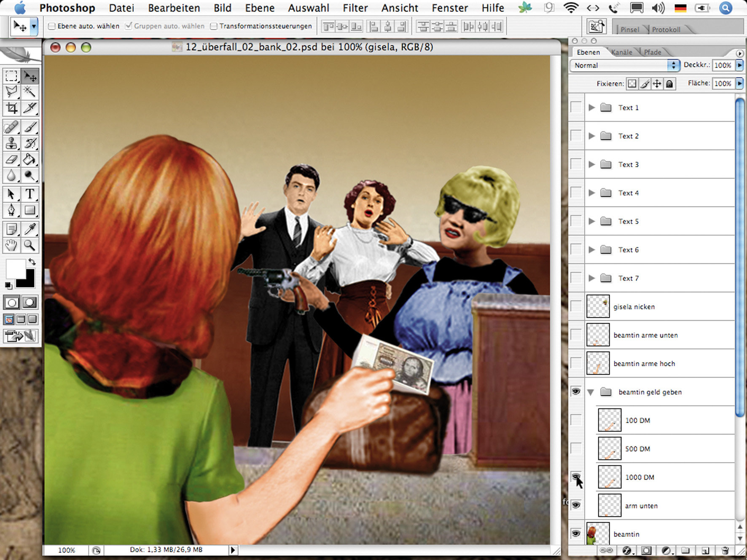This screenshot has width=747, height=560.
Task: Switch to the Kanäle tab
Action: click(x=622, y=52)
